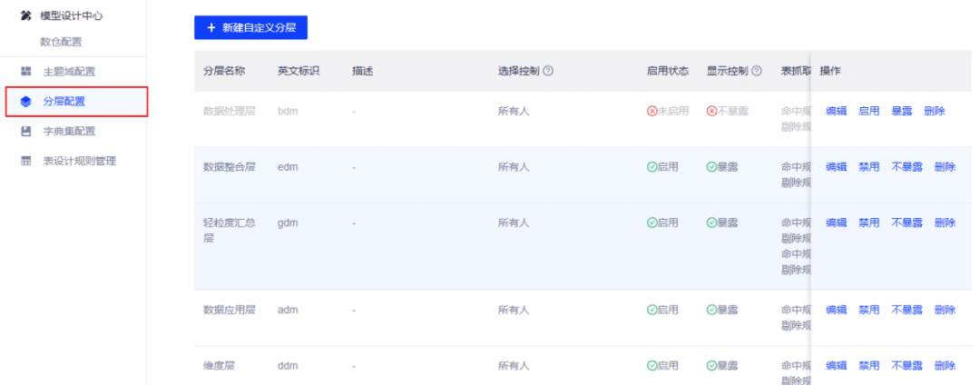Image resolution: width=980 pixels, height=385 pixels.
Task: Edit the 轻粒度汇总层 row
Action: (x=837, y=222)
